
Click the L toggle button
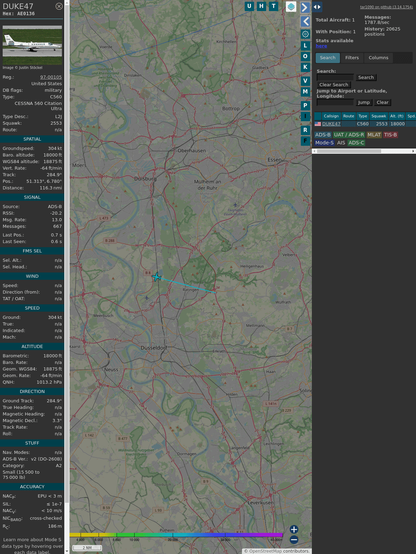coord(305,46)
